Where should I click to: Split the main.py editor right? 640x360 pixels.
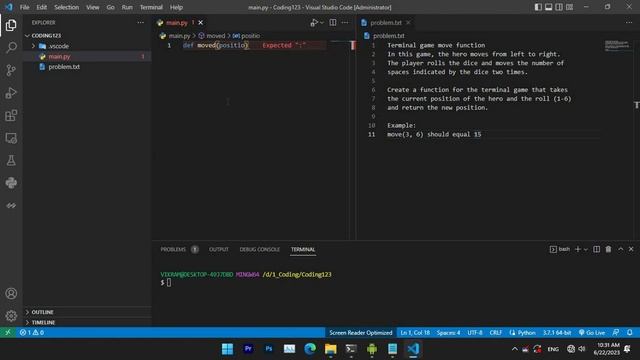pyautogui.click(x=333, y=23)
